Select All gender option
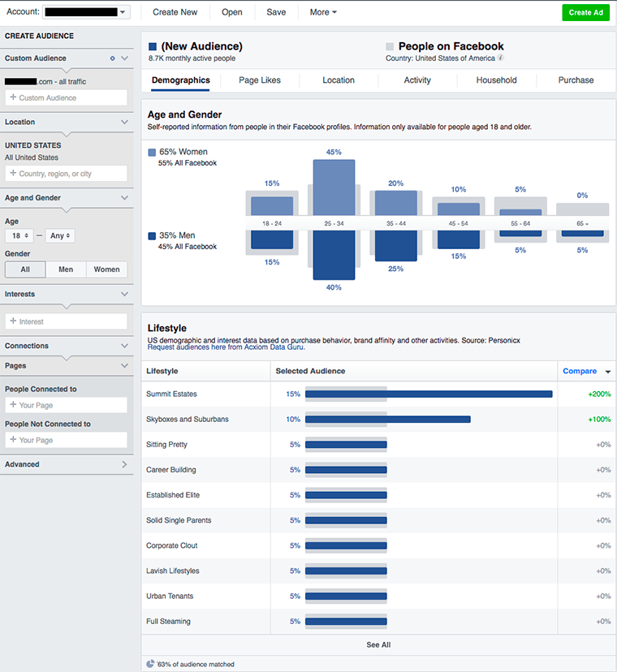Viewport: 617px width, 672px height. 25,269
